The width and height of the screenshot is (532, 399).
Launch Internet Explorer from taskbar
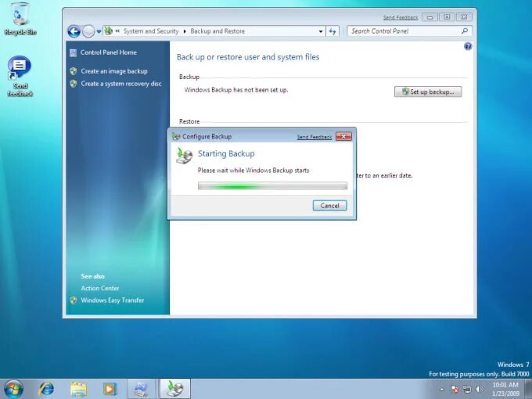tap(46, 389)
